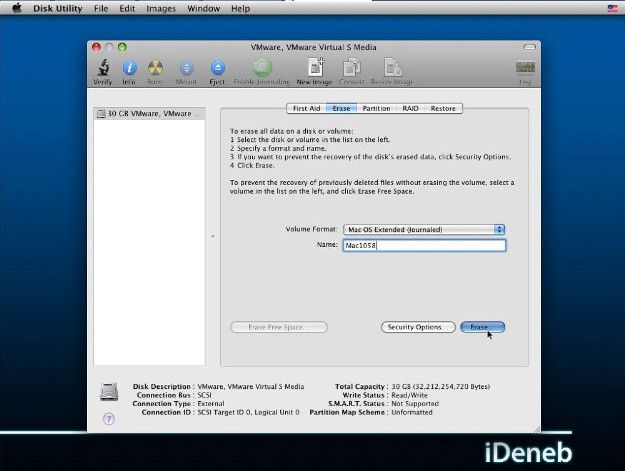Open the Edit menu
Viewport: 625px width, 471px height.
pyautogui.click(x=127, y=8)
